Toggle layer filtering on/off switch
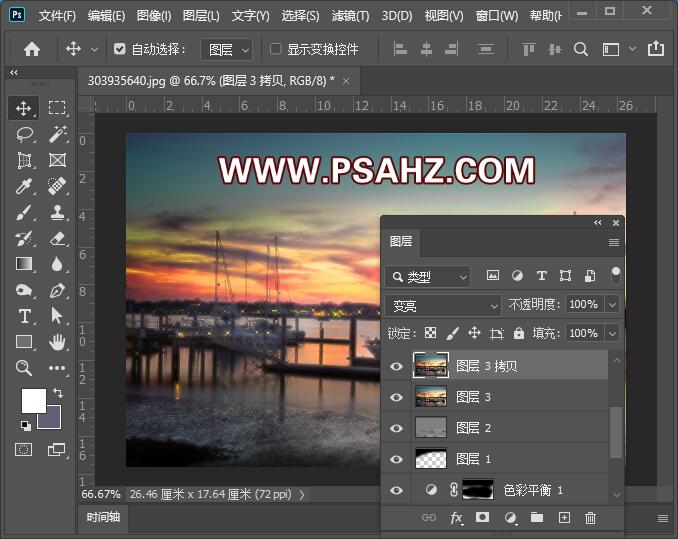 point(616,275)
